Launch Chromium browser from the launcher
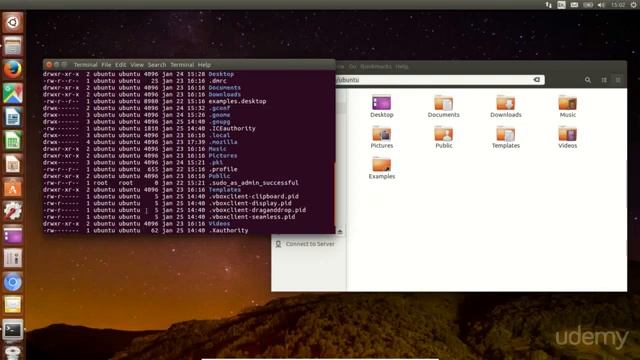The image size is (640, 360). 13,282
